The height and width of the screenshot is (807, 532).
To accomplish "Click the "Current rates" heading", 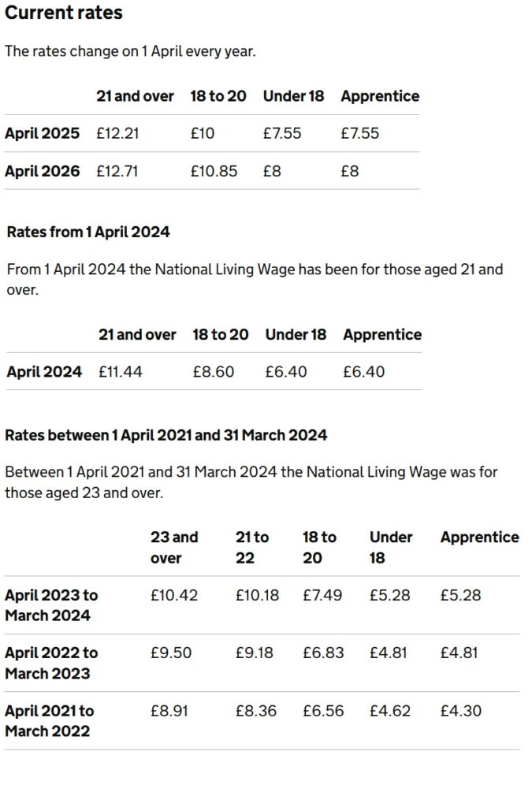I will [64, 13].
